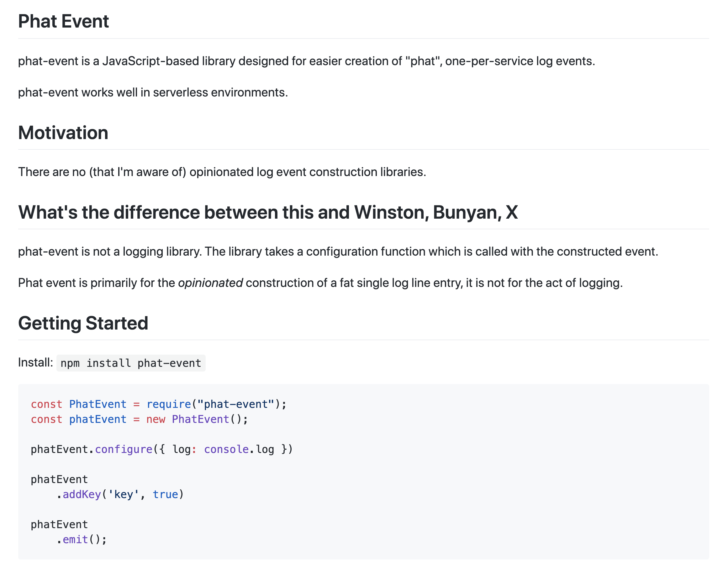
Task: Click the italic word opinionated
Action: point(210,283)
